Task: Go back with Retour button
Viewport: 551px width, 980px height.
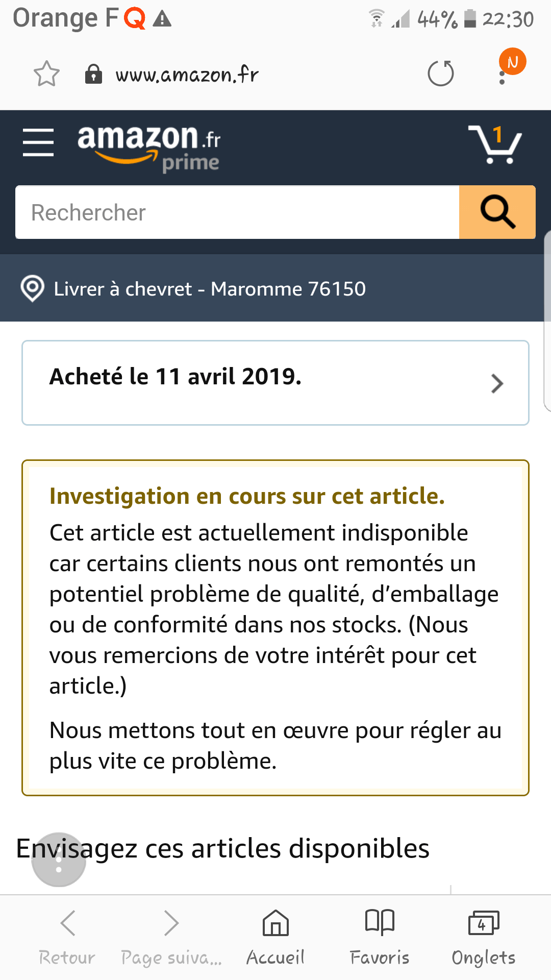Action: pyautogui.click(x=67, y=937)
